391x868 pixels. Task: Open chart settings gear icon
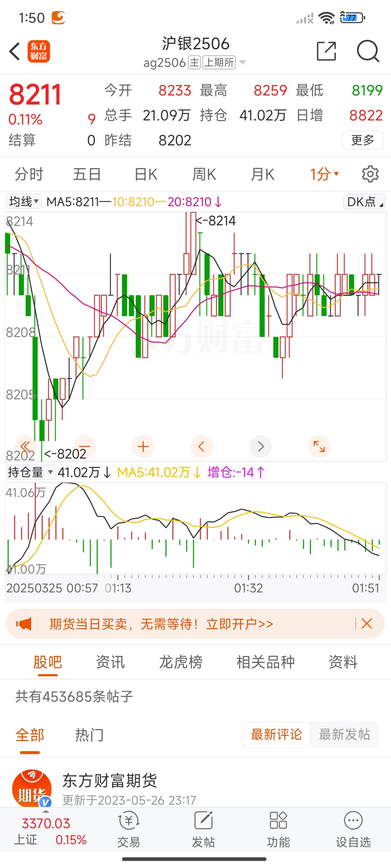370,174
